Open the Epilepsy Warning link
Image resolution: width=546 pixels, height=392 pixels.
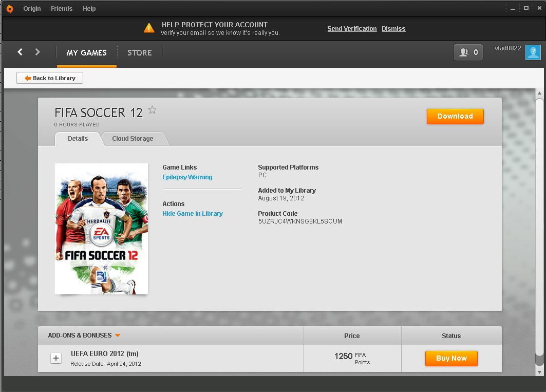[187, 177]
